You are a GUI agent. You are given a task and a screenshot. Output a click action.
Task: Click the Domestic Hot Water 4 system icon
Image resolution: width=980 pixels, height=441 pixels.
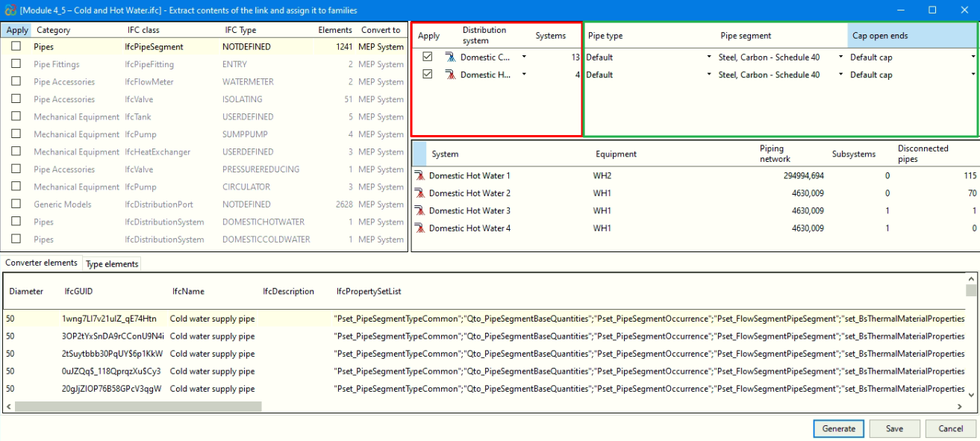419,228
